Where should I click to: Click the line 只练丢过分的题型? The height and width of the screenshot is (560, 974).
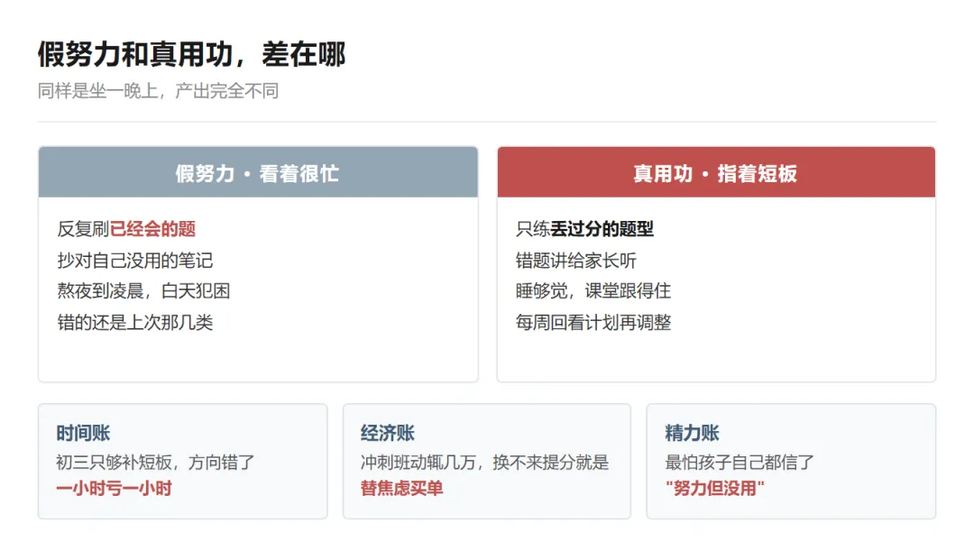584,229
